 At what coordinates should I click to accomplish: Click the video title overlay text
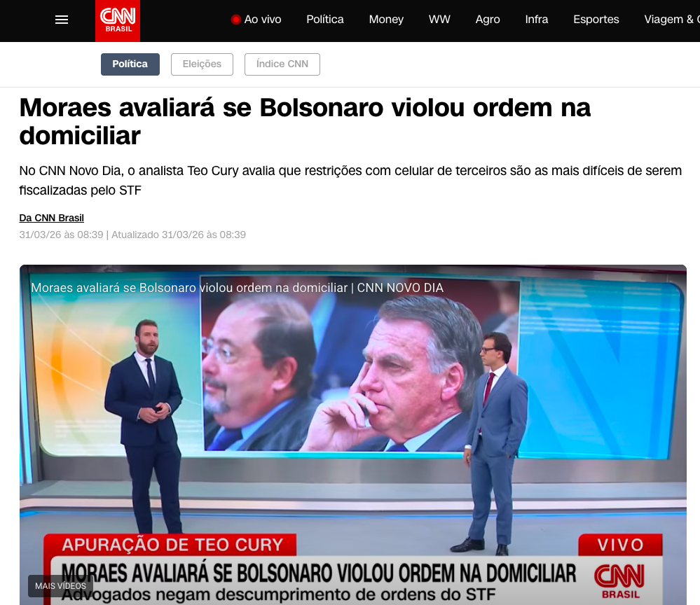click(237, 288)
